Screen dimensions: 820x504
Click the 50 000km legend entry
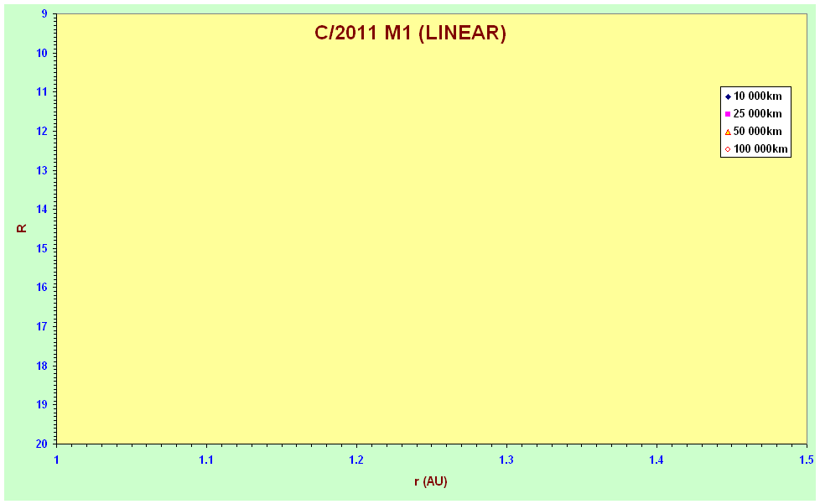tap(754, 131)
